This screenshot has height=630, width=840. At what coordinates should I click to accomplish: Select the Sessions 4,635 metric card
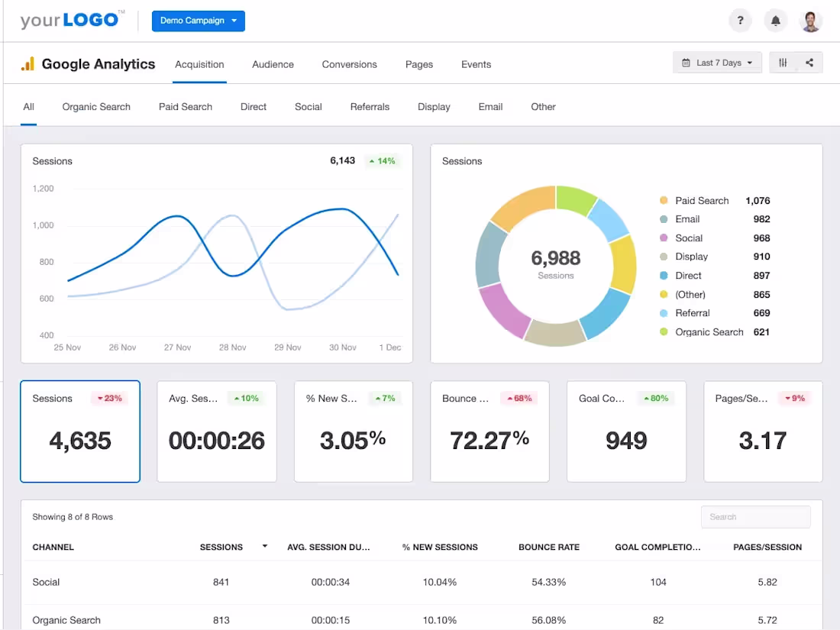point(80,431)
